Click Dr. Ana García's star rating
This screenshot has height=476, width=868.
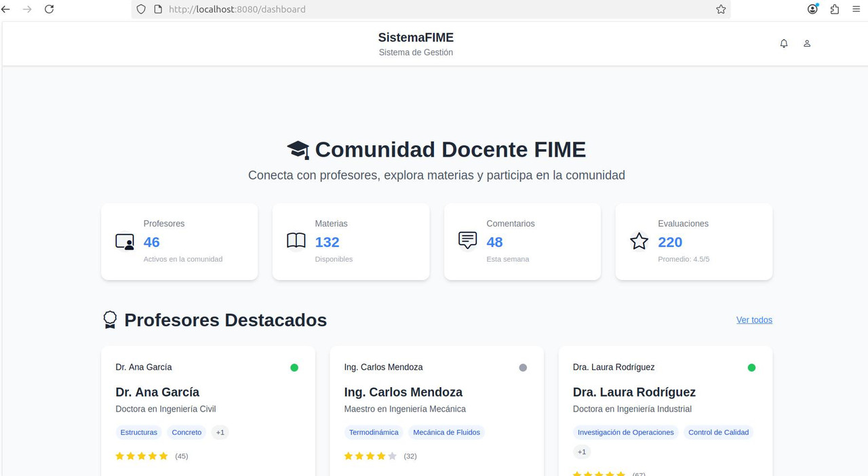point(142,456)
